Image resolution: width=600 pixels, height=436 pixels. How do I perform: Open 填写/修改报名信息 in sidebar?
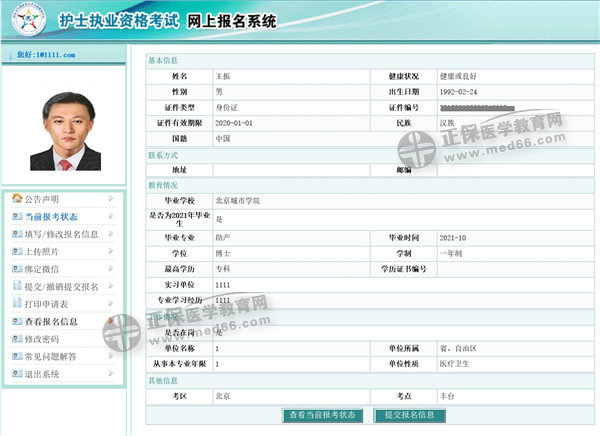pyautogui.click(x=61, y=233)
